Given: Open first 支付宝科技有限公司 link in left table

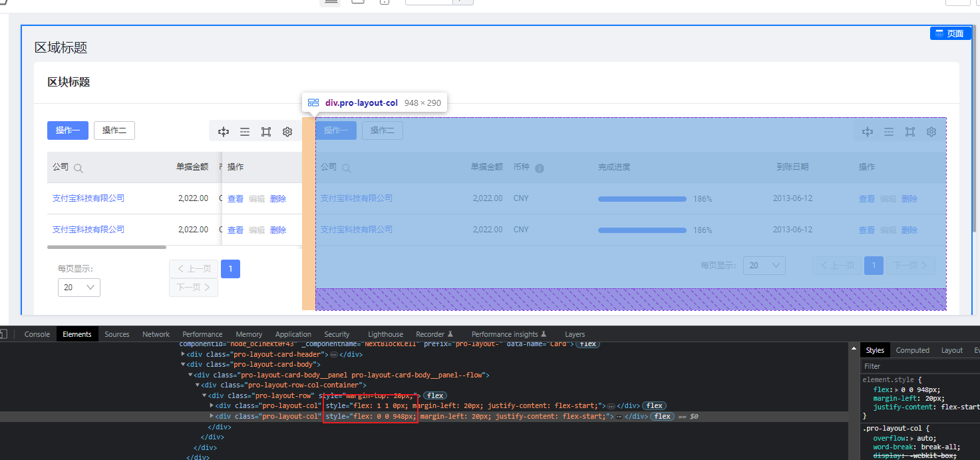Looking at the screenshot, I should (x=88, y=198).
